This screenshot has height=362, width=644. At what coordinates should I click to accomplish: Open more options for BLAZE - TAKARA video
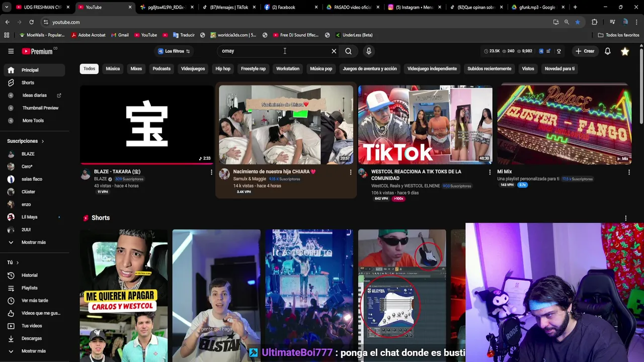(211, 172)
